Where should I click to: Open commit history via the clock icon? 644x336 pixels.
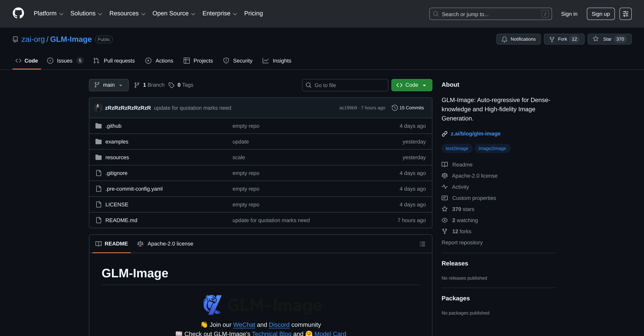tap(394, 108)
